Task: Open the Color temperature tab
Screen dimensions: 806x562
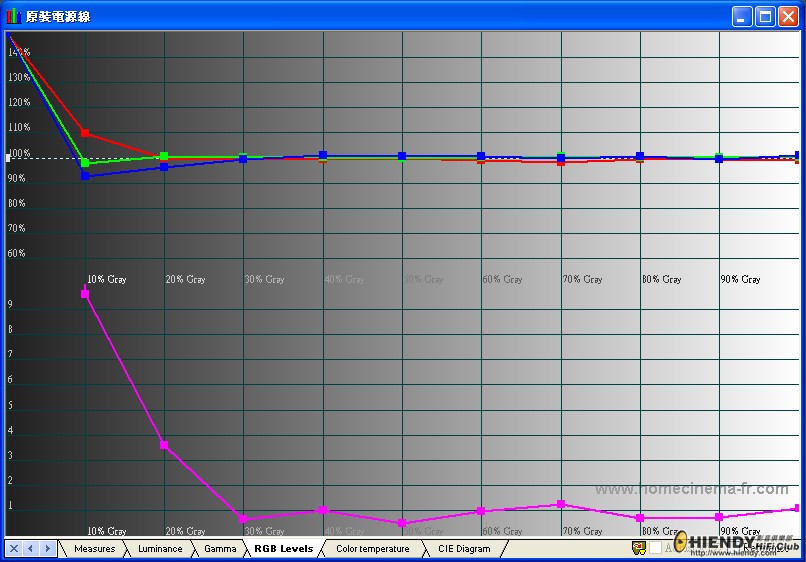Action: click(x=373, y=549)
